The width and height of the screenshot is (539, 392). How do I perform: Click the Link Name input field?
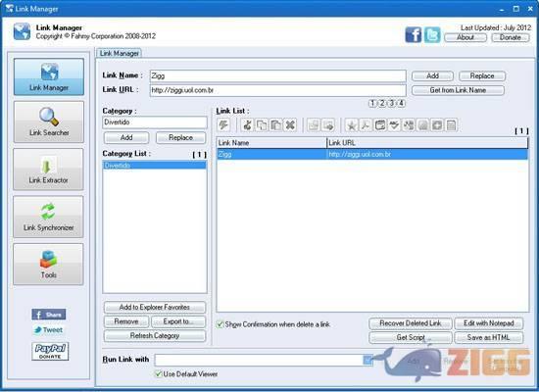[x=277, y=75]
